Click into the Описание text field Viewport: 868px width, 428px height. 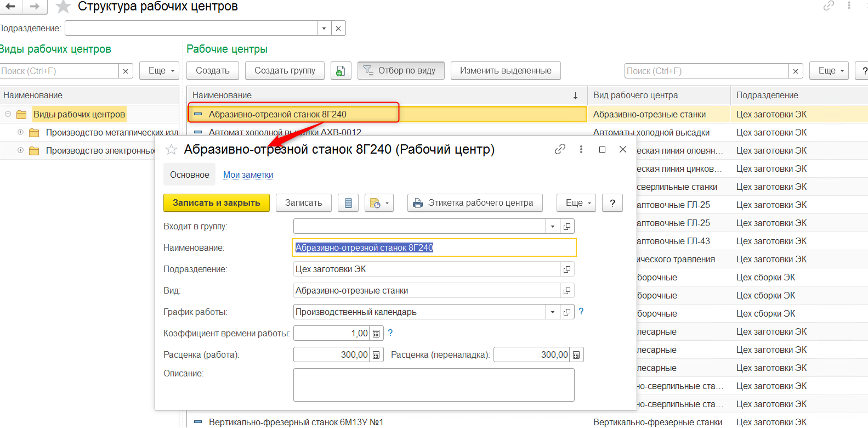click(x=433, y=385)
